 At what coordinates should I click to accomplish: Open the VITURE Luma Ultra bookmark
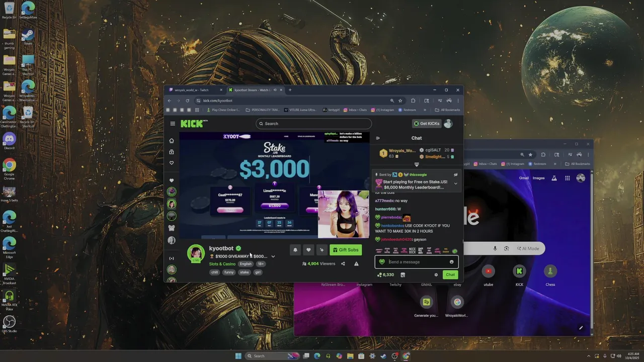click(300, 110)
